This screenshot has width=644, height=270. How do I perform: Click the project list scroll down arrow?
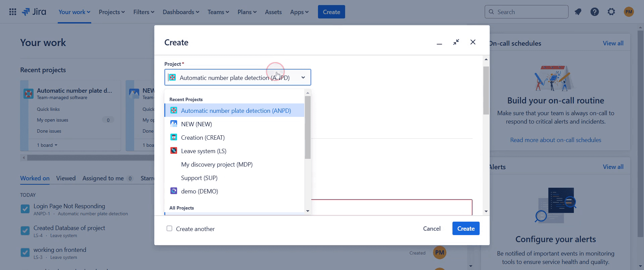(308, 211)
